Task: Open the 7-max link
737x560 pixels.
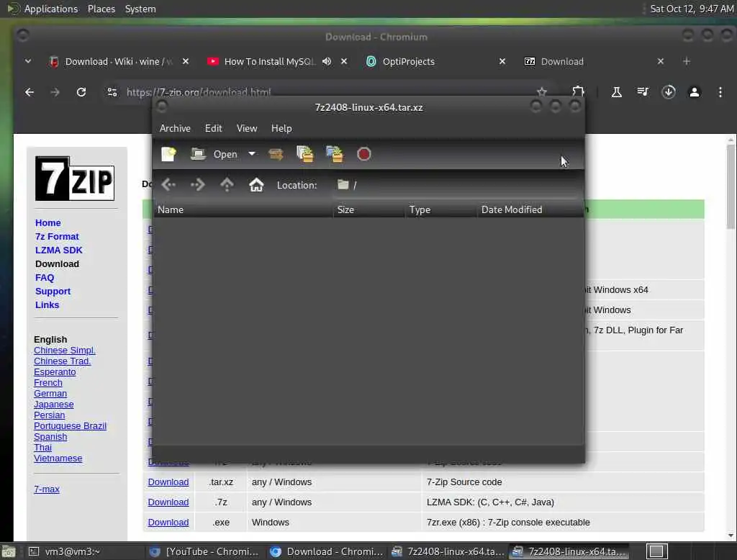Action: (47, 489)
